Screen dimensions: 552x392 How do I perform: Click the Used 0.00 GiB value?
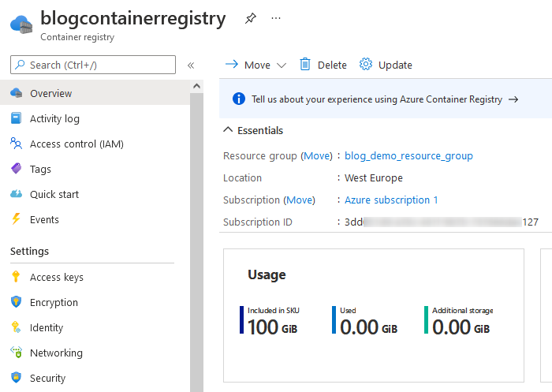click(368, 327)
